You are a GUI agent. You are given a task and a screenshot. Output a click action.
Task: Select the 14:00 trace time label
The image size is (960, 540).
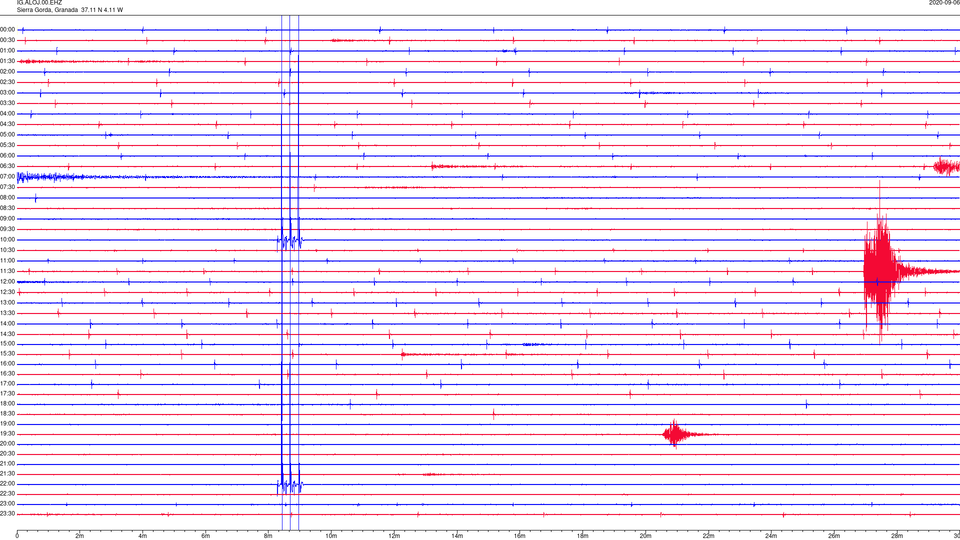pos(7,323)
